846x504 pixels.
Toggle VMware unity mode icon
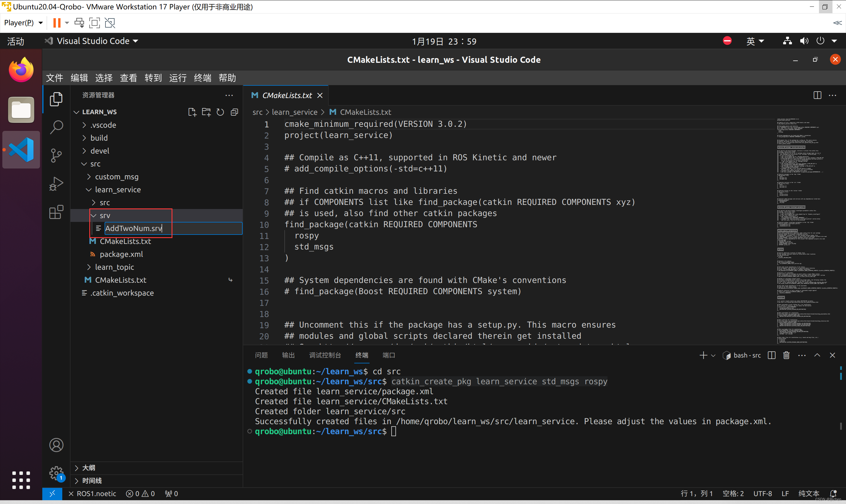(110, 23)
